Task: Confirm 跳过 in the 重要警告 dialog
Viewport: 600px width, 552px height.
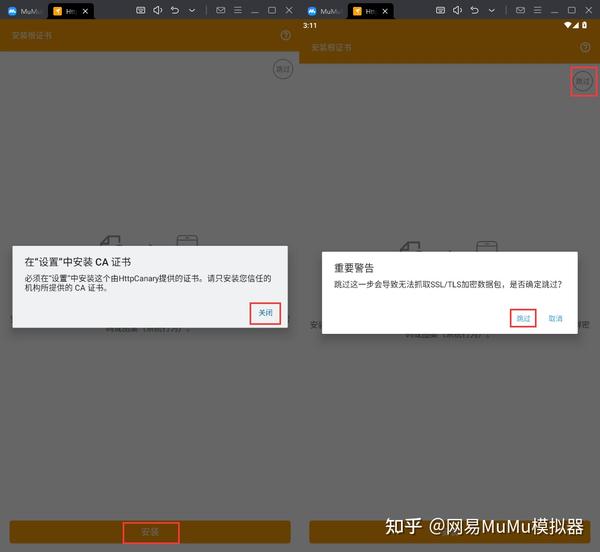Action: point(523,318)
